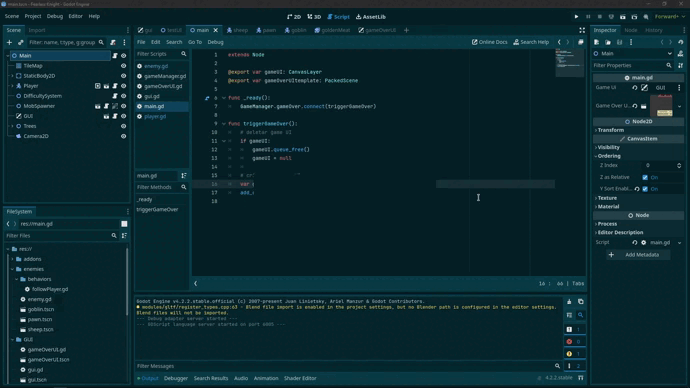
Task: Switch to 3D workspace
Action: [314, 17]
